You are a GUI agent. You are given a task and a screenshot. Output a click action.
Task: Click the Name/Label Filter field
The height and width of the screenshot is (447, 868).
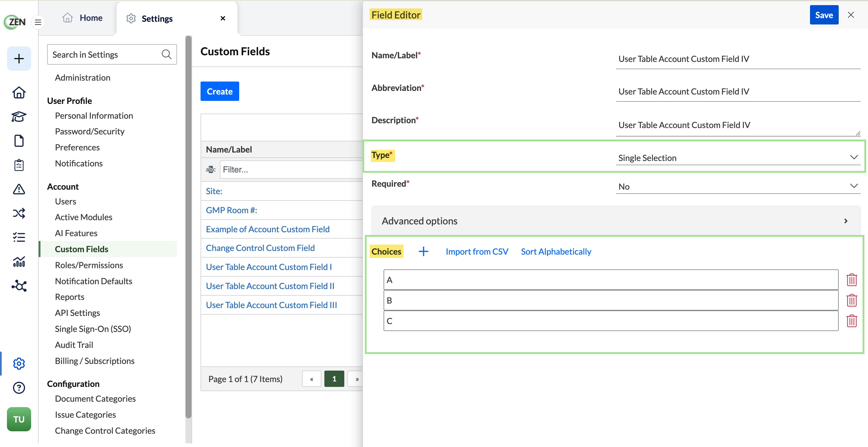291,169
